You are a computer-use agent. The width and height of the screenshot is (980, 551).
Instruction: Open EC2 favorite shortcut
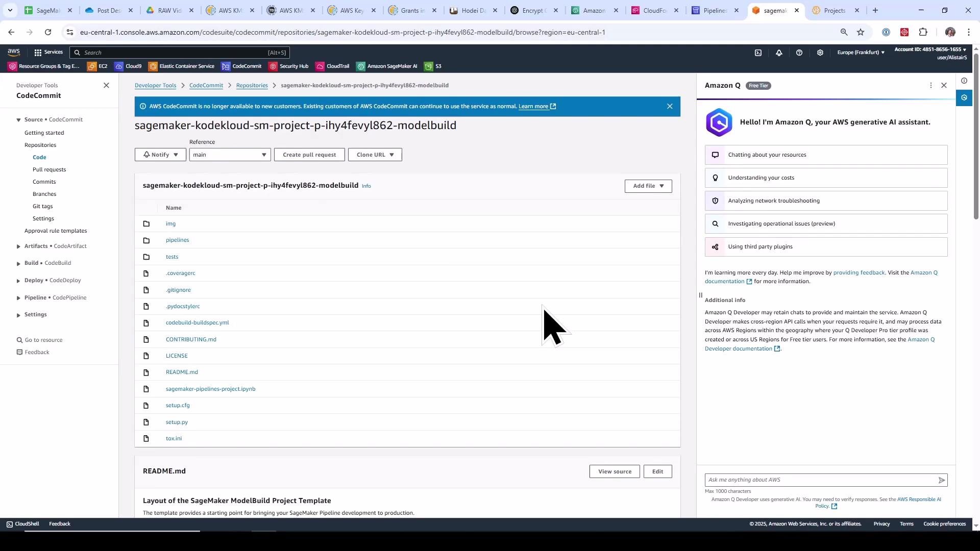click(97, 66)
